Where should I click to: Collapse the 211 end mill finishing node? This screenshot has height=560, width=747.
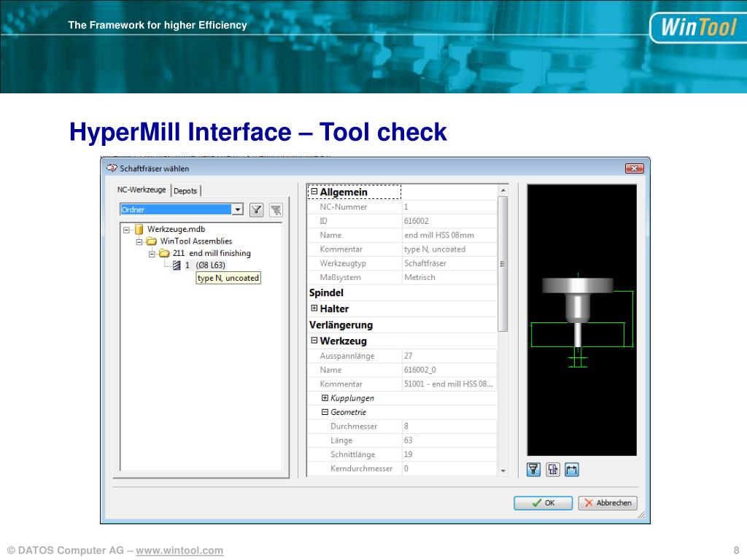click(x=152, y=254)
